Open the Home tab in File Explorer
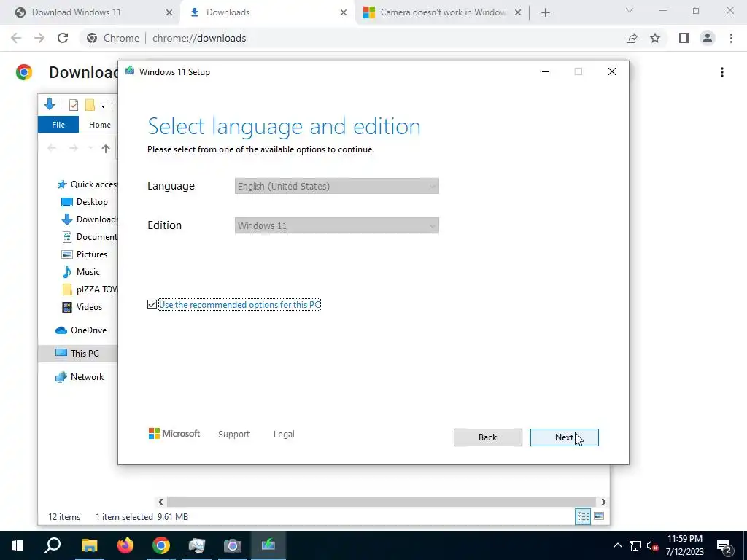747x560 pixels. pyautogui.click(x=99, y=124)
